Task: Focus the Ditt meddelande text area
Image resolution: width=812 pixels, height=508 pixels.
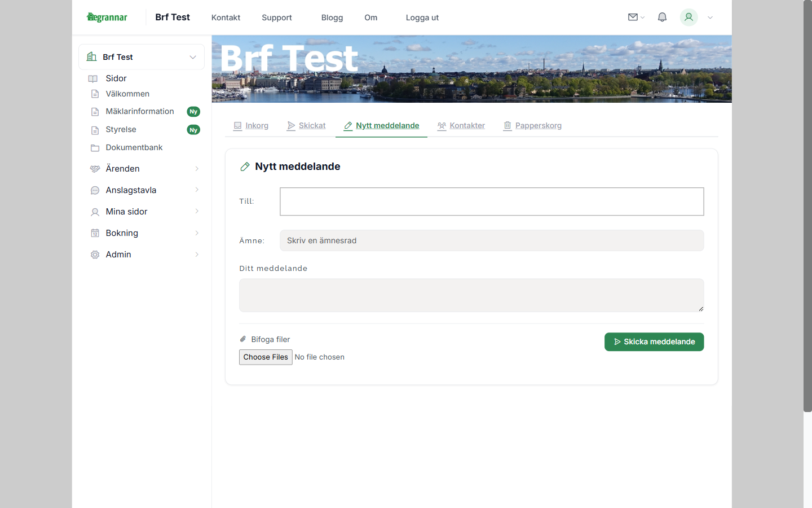Action: coord(471,295)
